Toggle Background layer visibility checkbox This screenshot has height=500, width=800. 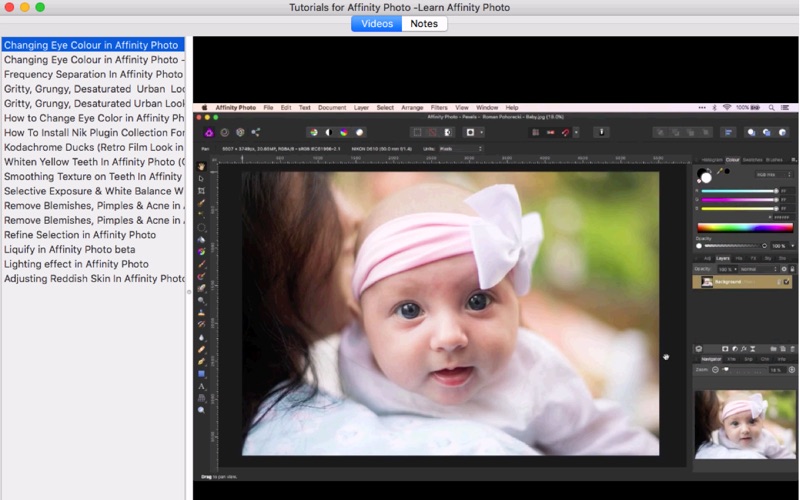pyautogui.click(x=786, y=282)
